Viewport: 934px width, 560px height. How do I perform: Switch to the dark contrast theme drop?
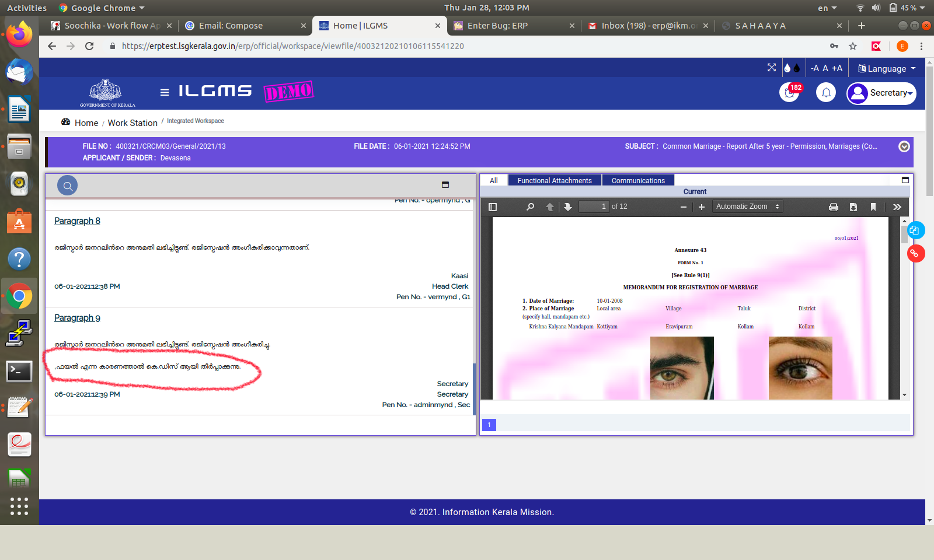[x=797, y=68]
